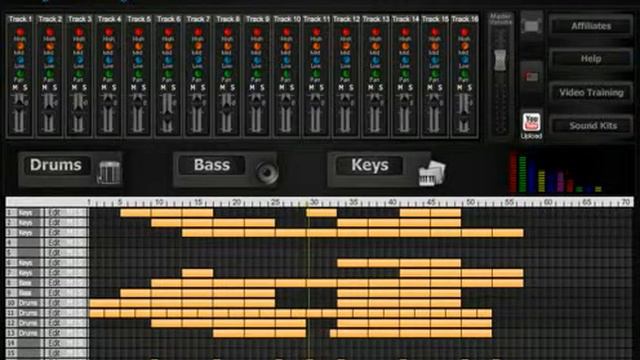Click the blue Low knob on Track 3
Viewport: 640px width, 360px height.
79,60
